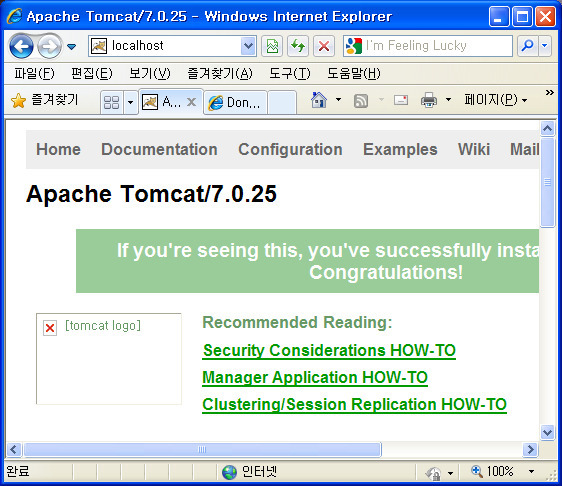Expand the Home button dropdown arrow
Screen dimensions: 562x486
[338, 100]
